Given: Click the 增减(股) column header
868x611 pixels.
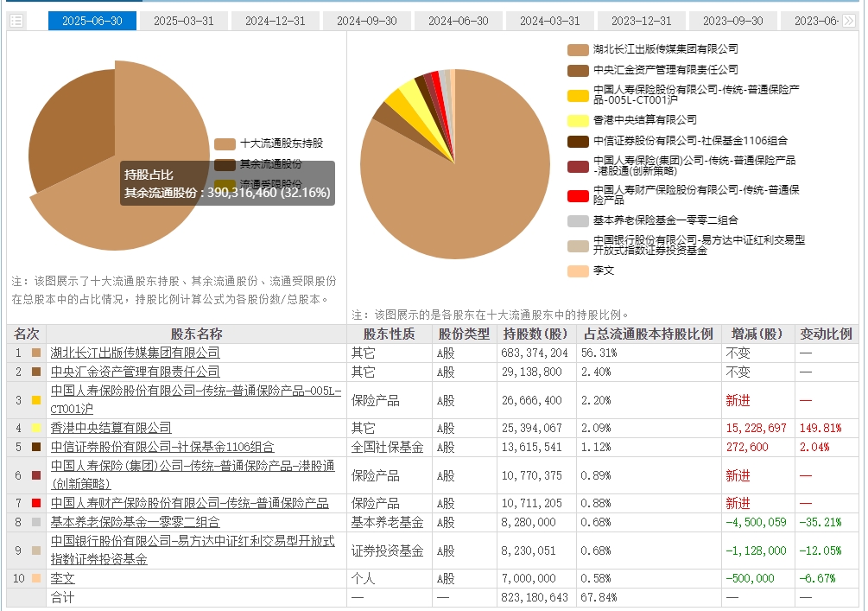Looking at the screenshot, I should tap(757, 334).
